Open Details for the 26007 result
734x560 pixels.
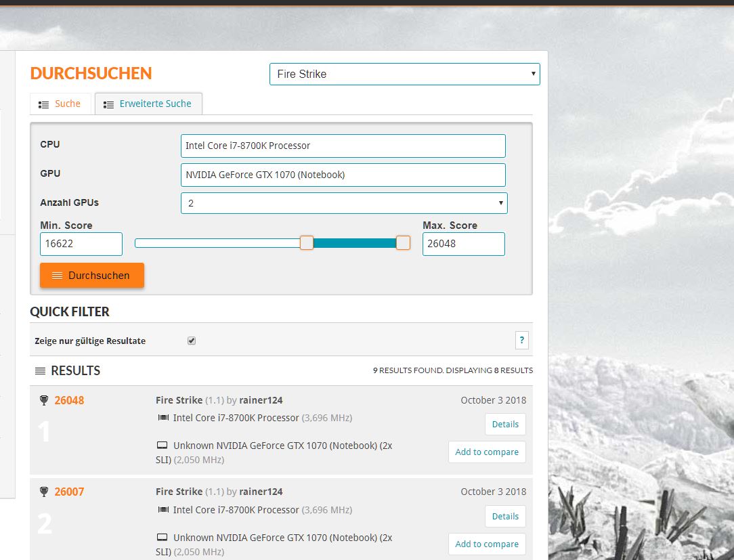(505, 517)
